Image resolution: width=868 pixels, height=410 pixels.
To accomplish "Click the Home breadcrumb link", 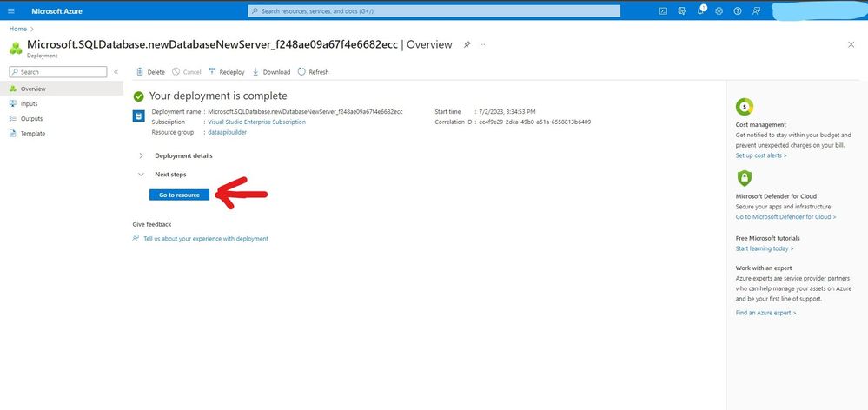I will point(17,29).
